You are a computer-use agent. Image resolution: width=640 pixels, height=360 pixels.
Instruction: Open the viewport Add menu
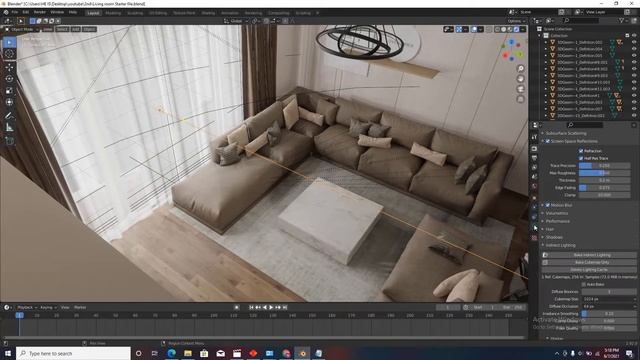(76, 29)
